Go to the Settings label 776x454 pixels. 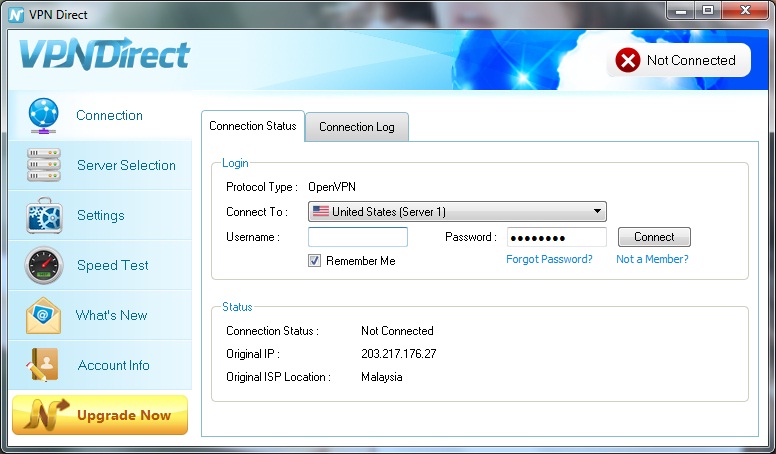[x=100, y=215]
